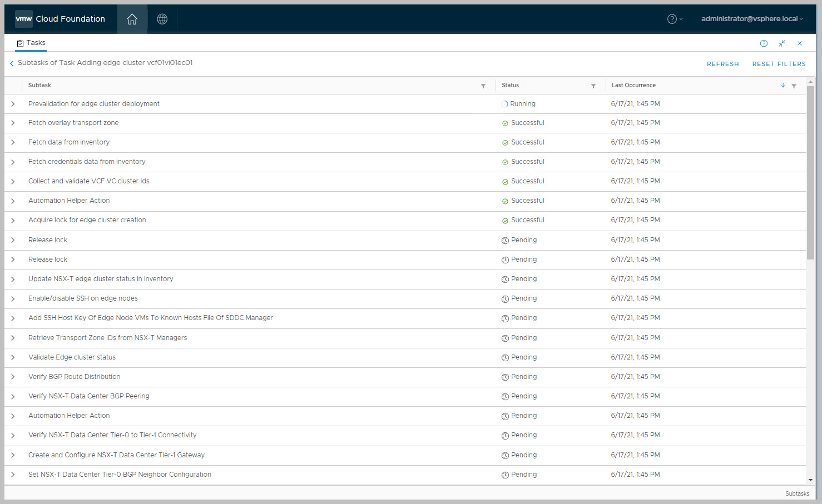Close the Tasks panel
The width and height of the screenshot is (822, 504).
pos(800,43)
